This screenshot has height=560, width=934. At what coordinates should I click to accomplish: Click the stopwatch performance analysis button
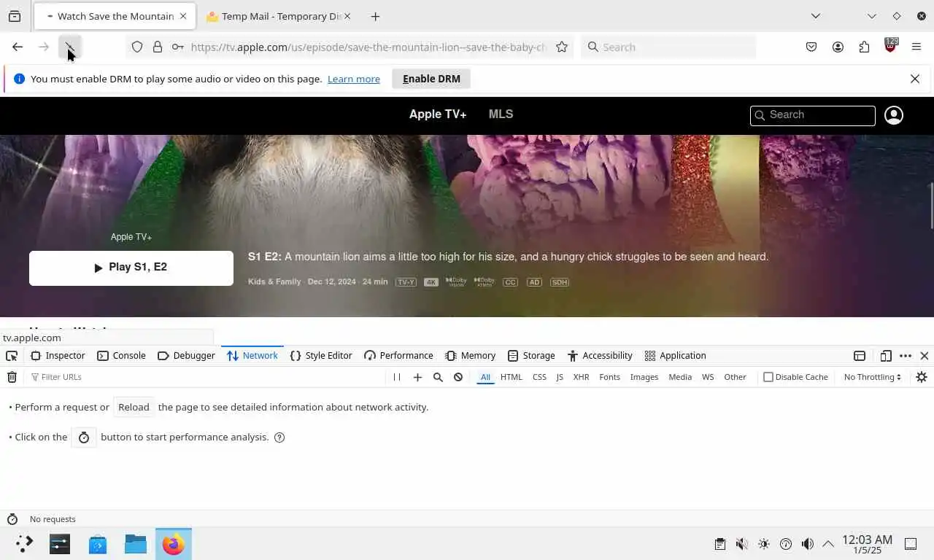pyautogui.click(x=84, y=437)
